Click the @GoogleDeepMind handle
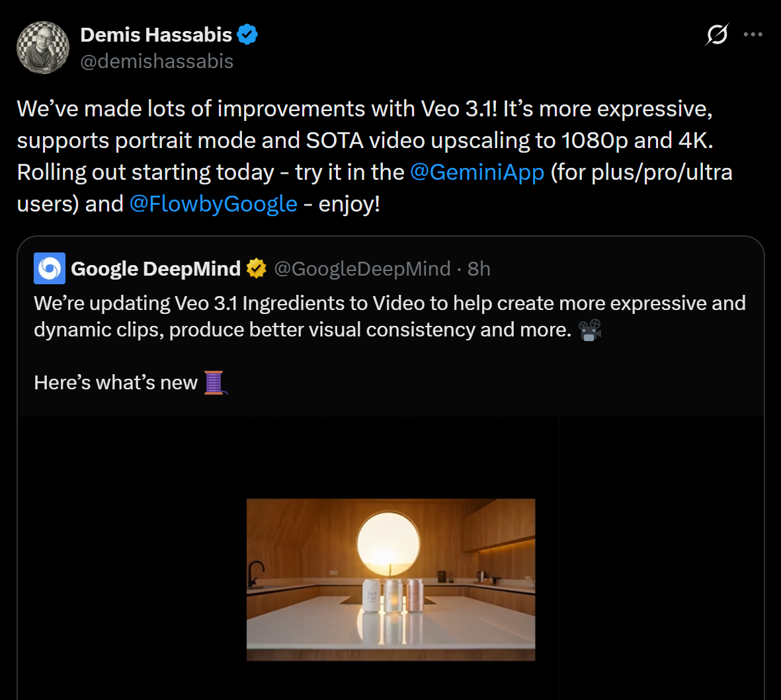Viewport: 781px width, 700px height. point(362,268)
